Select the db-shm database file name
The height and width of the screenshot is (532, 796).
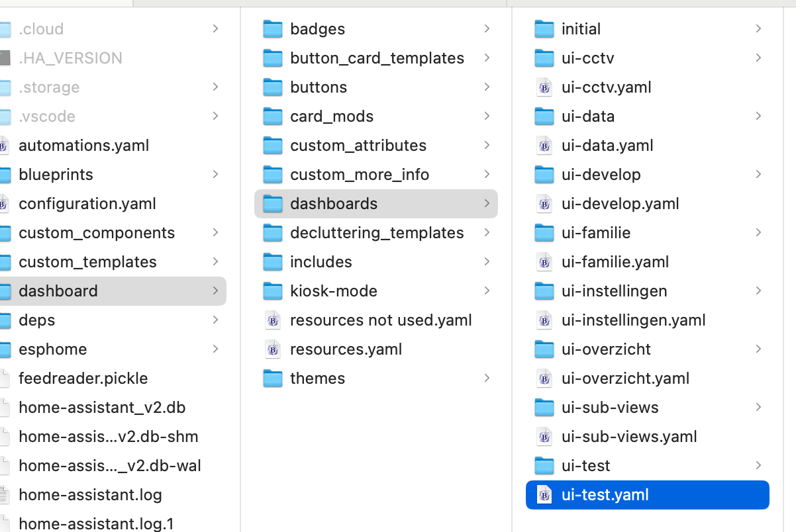tap(109, 437)
